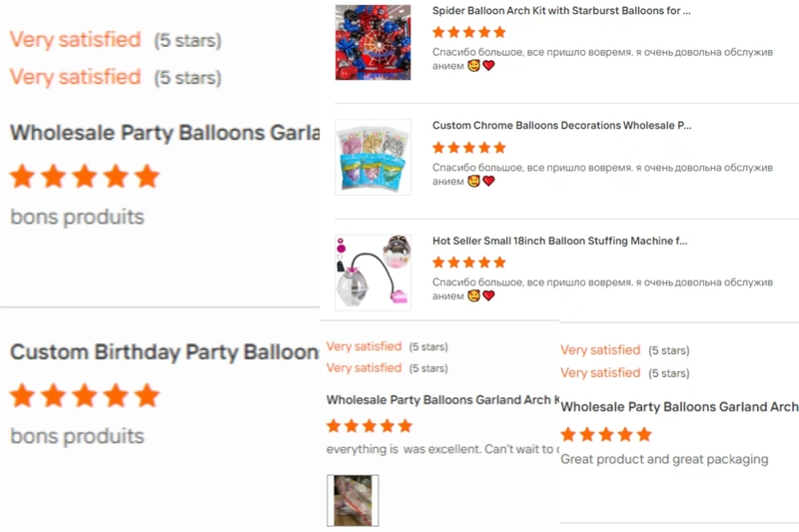The height and width of the screenshot is (532, 799).
Task: Click star rating under Custom Chrome Balloons title
Action: [x=468, y=148]
